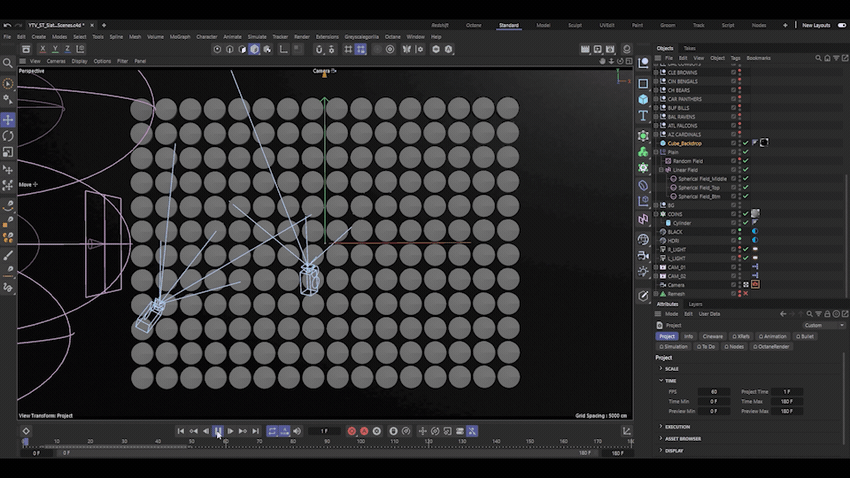Open the OctaneRender attributes tab

click(771, 346)
